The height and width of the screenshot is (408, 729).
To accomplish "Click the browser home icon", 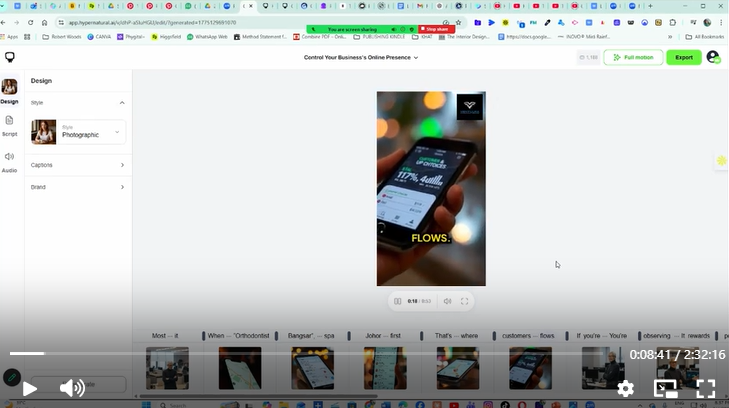I will 44,22.
